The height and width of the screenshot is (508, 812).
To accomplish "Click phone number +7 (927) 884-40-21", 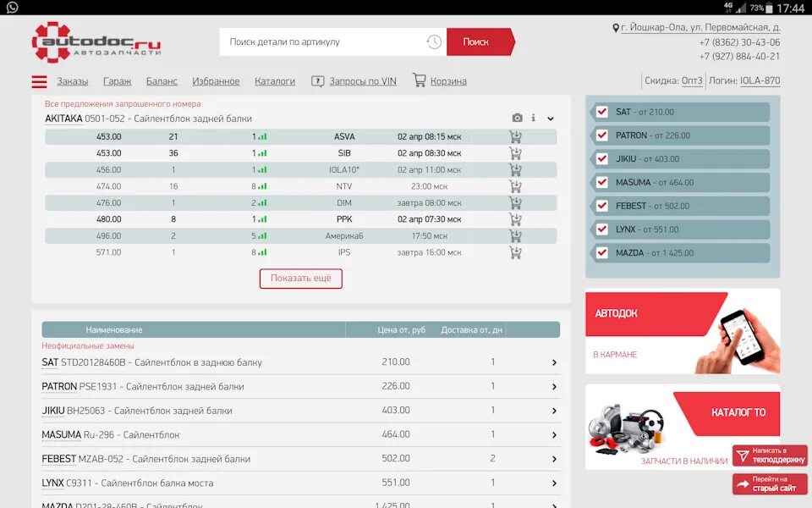I will click(739, 57).
